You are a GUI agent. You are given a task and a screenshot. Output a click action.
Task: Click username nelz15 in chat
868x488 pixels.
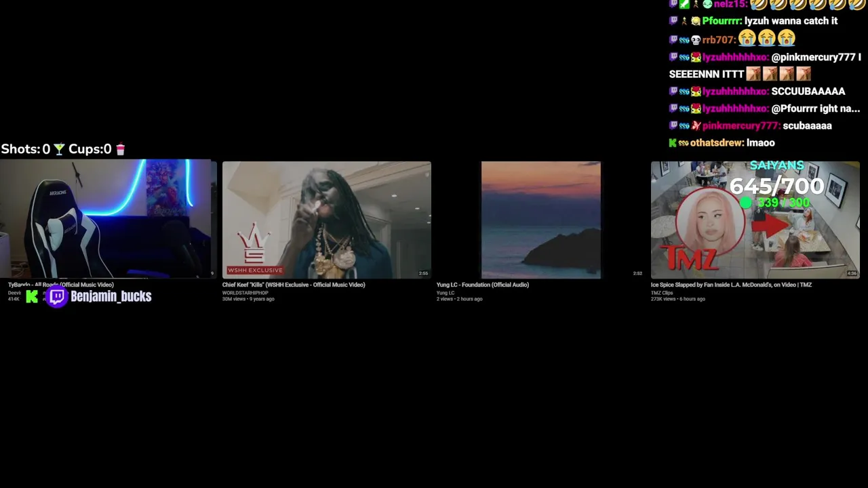point(730,4)
